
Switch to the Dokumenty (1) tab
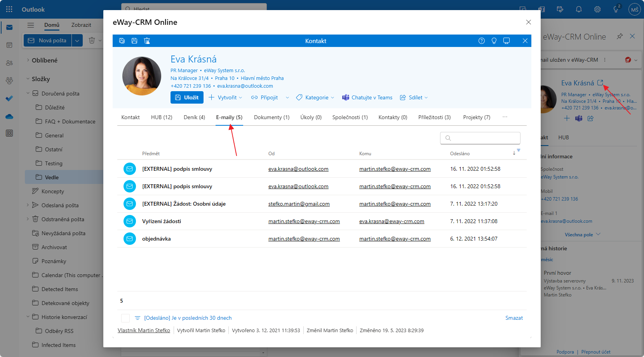(272, 117)
